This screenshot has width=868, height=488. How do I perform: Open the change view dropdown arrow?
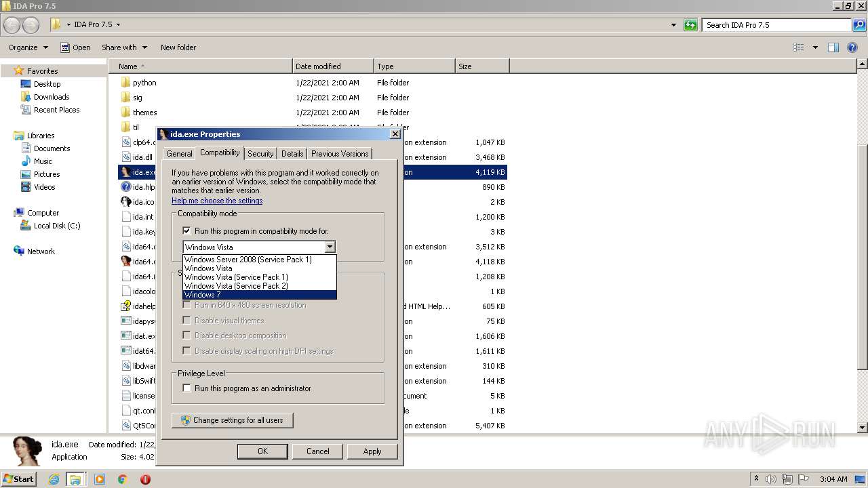click(815, 47)
